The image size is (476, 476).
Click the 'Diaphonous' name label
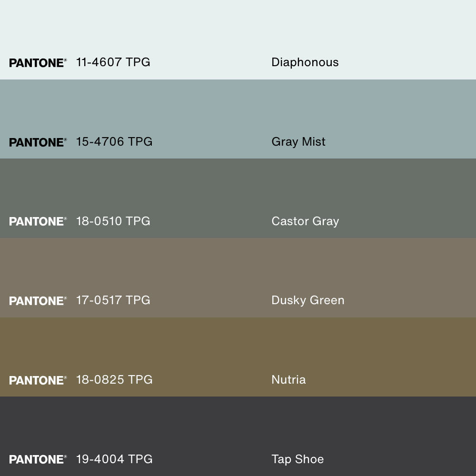point(305,62)
